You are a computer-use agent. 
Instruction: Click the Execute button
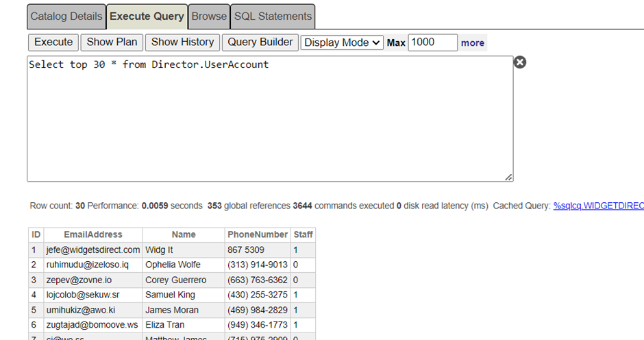click(53, 42)
